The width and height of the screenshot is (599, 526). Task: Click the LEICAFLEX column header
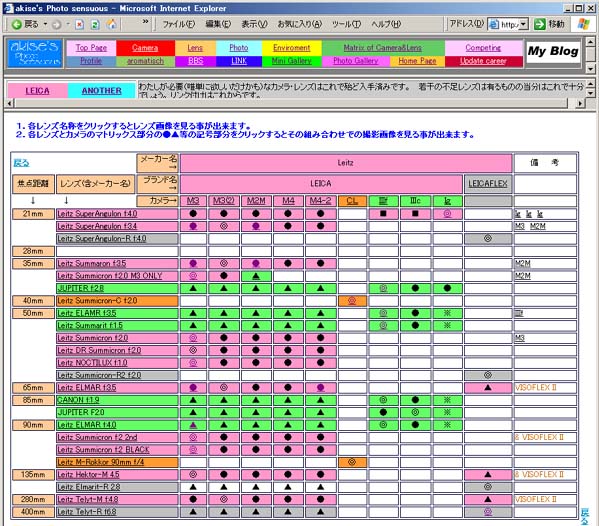pyautogui.click(x=488, y=184)
